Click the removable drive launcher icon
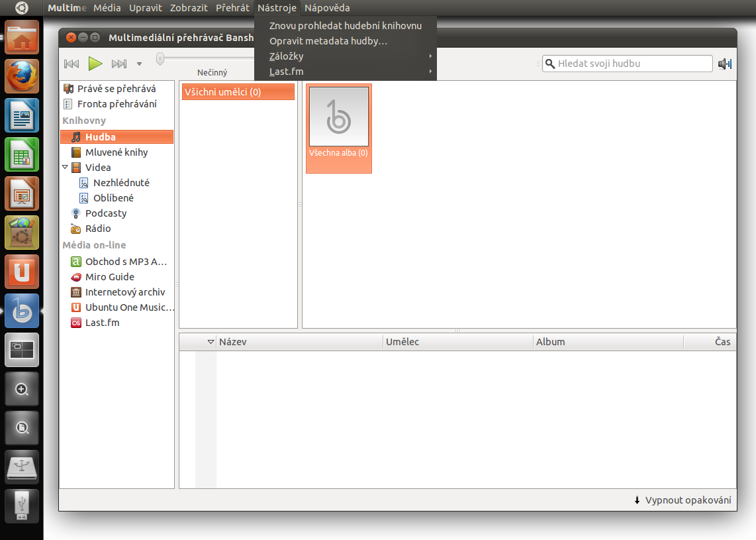This screenshot has height=540, width=756. pyautogui.click(x=22, y=467)
